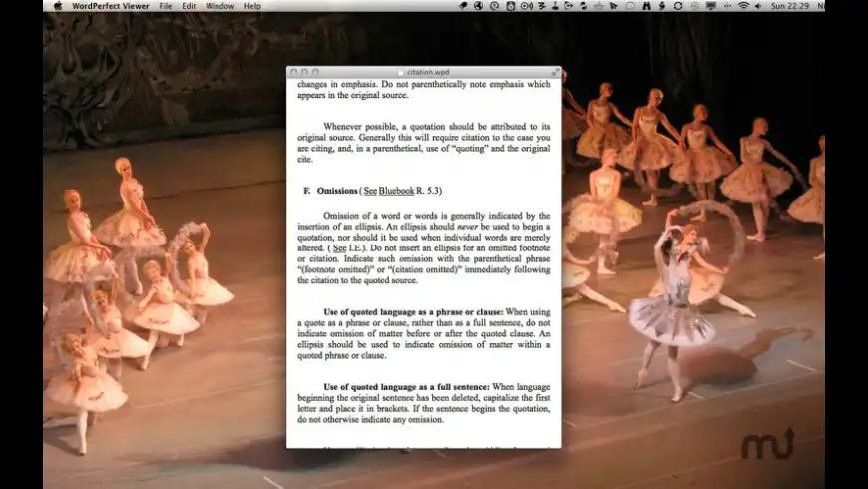Click the citation.wpd document proxy icon

[401, 72]
